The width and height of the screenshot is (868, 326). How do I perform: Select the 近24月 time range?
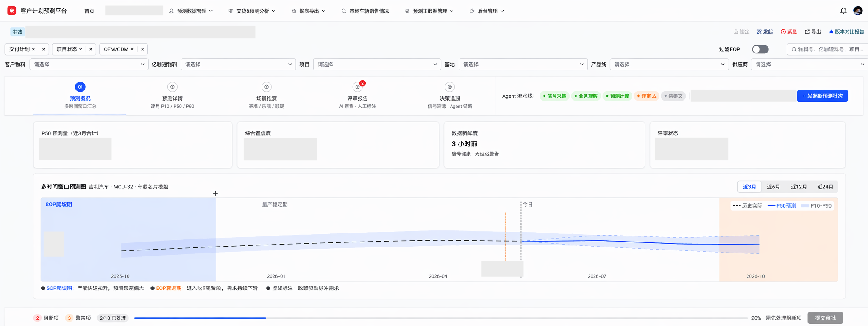click(825, 187)
